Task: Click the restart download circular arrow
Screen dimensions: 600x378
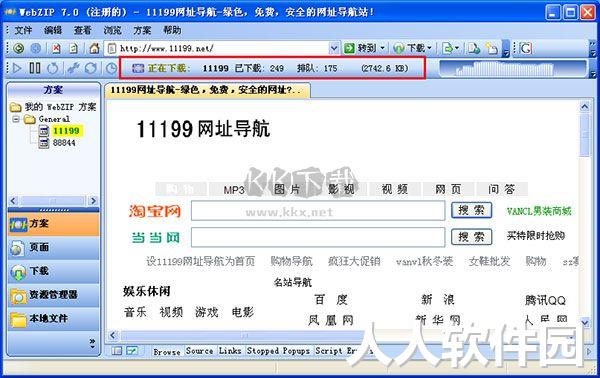Action: point(52,68)
